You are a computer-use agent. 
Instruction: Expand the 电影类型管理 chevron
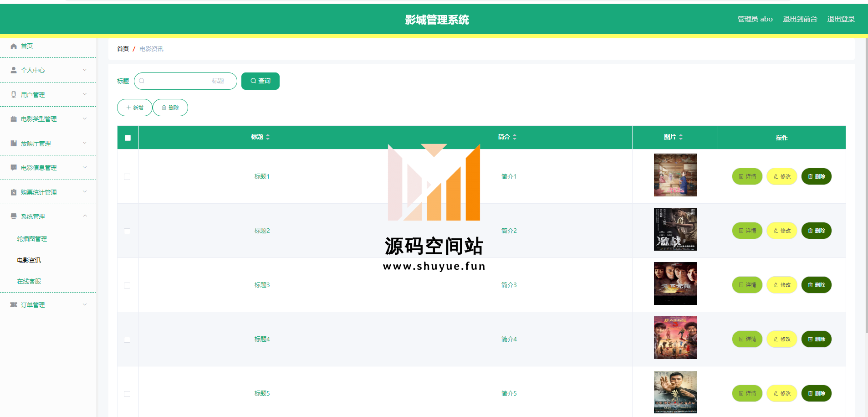click(x=85, y=118)
